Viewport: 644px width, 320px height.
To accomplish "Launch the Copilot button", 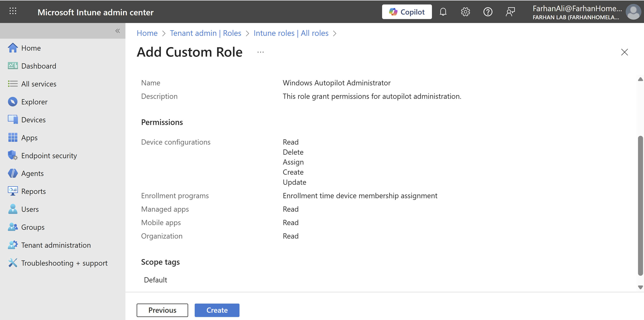I will coord(407,12).
